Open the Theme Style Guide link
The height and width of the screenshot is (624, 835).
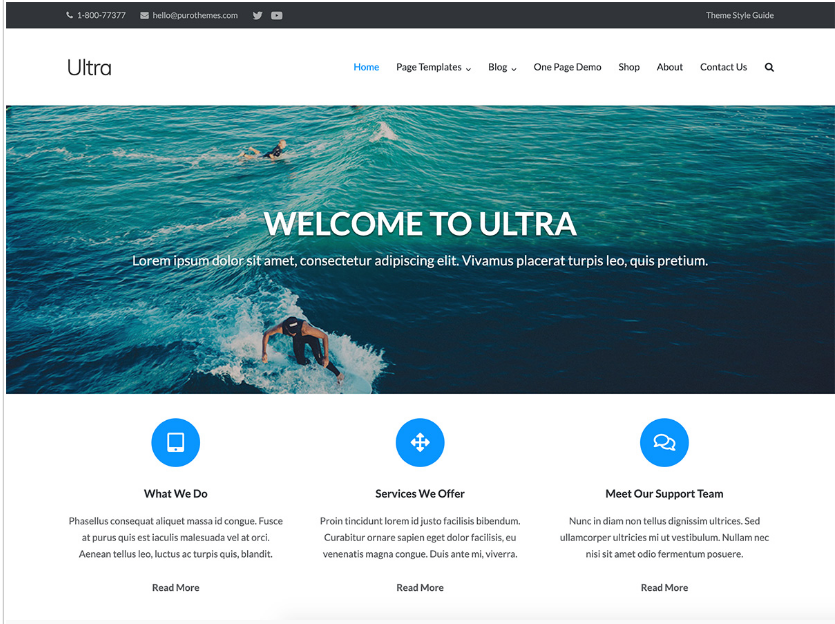pyautogui.click(x=740, y=15)
